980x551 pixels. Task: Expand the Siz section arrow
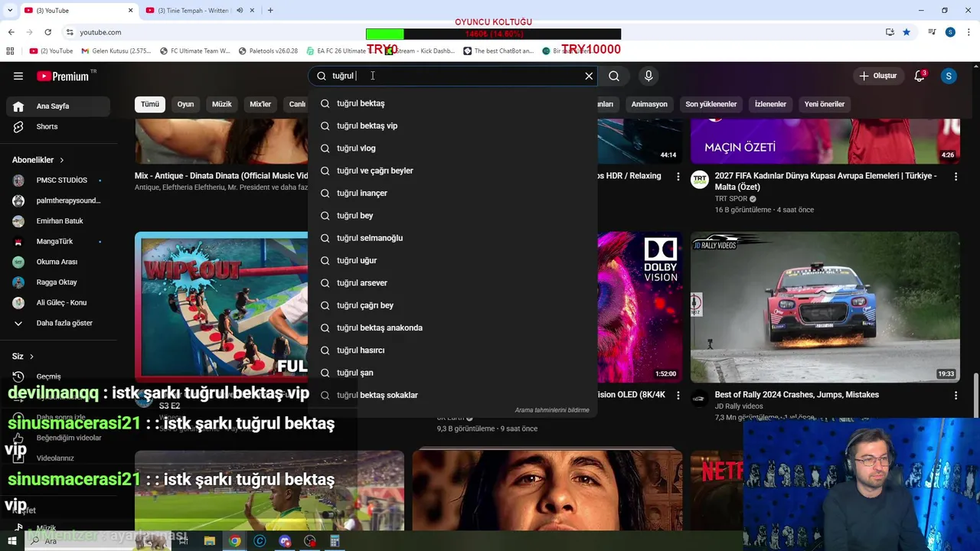31,357
